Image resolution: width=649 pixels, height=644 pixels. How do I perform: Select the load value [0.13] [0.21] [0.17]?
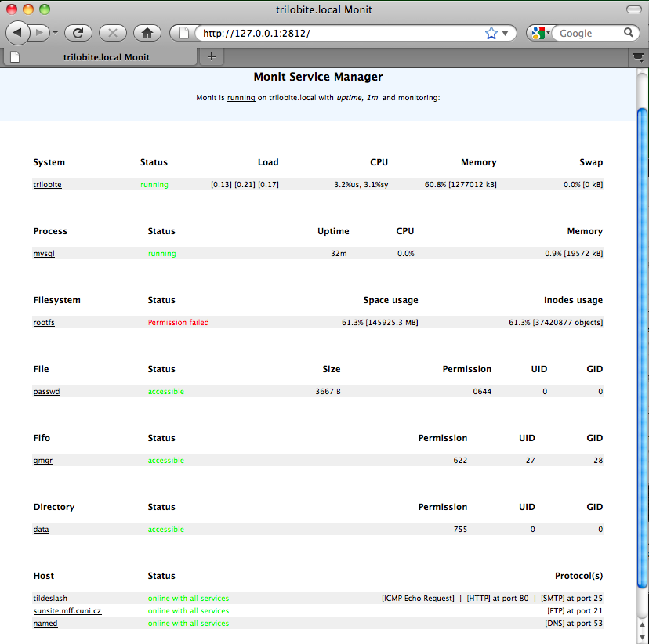coord(245,184)
